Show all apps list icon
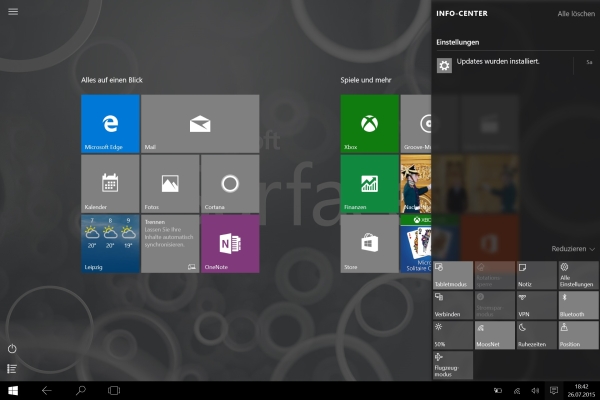 pos(12,369)
